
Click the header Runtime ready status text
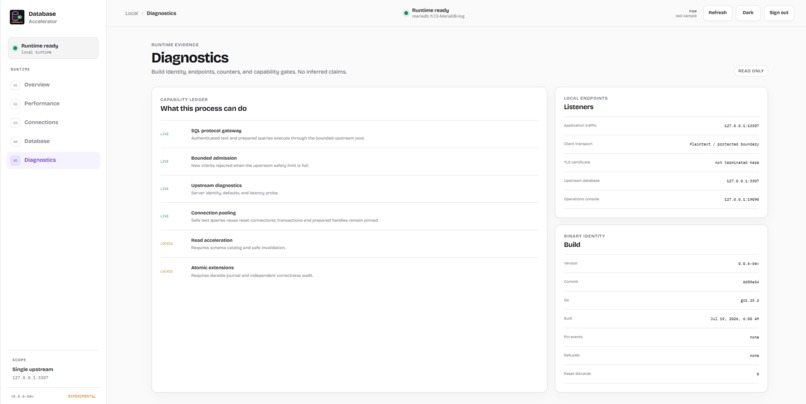pos(430,10)
